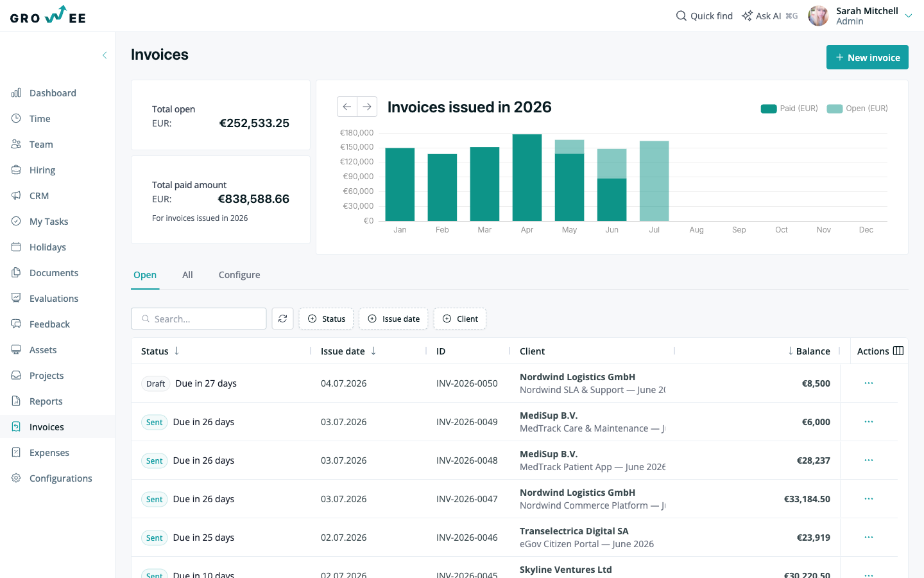Click issue date 04.07.2026
Image resolution: width=924 pixels, height=578 pixels.
pyautogui.click(x=344, y=383)
